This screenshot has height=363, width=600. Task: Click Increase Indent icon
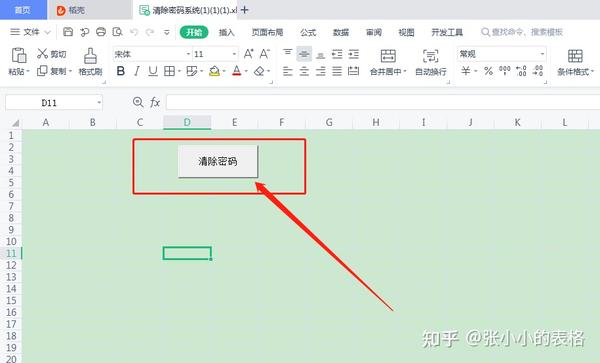tap(354, 54)
